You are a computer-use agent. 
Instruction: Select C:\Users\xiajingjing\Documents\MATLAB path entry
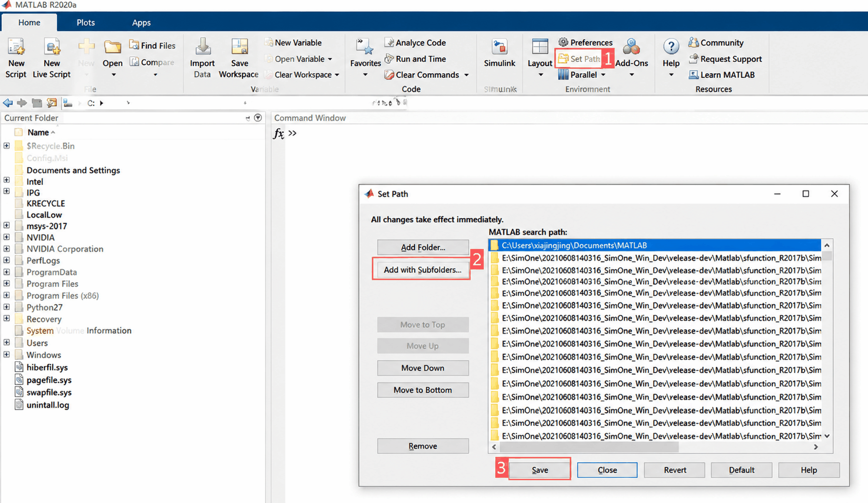click(x=655, y=245)
